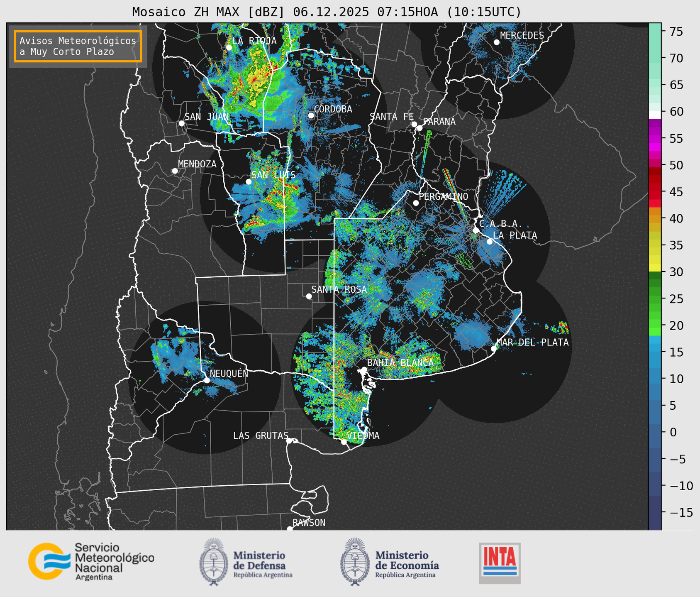700x597 pixels.
Task: Click the Mosaico ZH MAX title text
Action: point(326,12)
